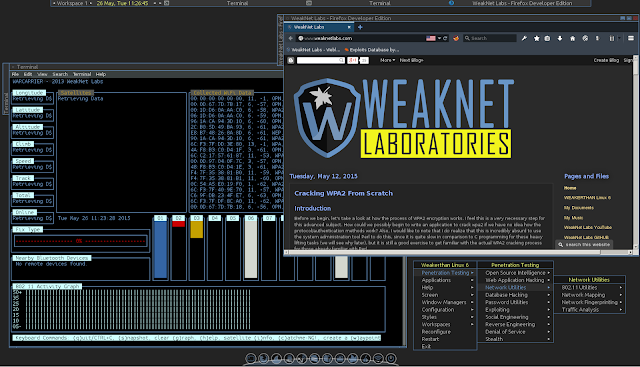Open the Cracking WPA2 From Scratch post

(343, 194)
